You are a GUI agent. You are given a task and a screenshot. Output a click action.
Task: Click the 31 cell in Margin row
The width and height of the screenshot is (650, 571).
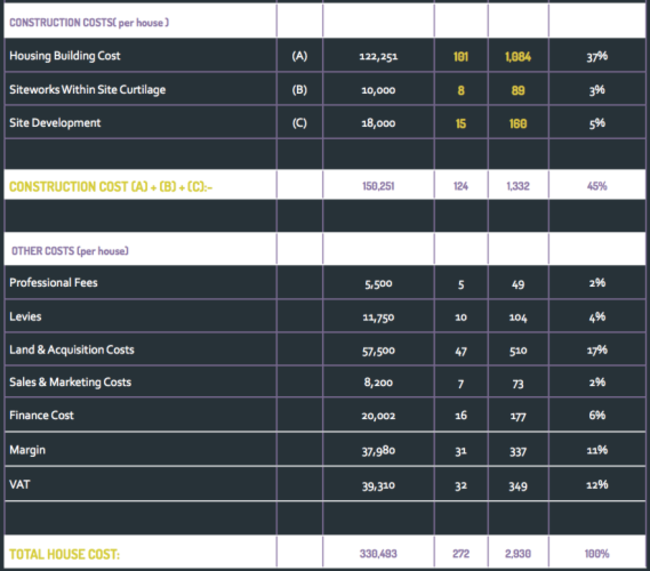tap(461, 451)
